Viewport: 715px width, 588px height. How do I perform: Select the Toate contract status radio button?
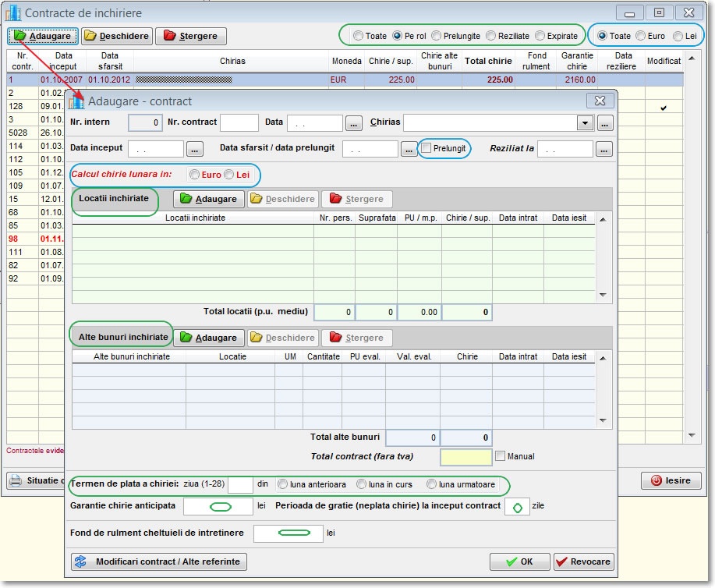(359, 36)
